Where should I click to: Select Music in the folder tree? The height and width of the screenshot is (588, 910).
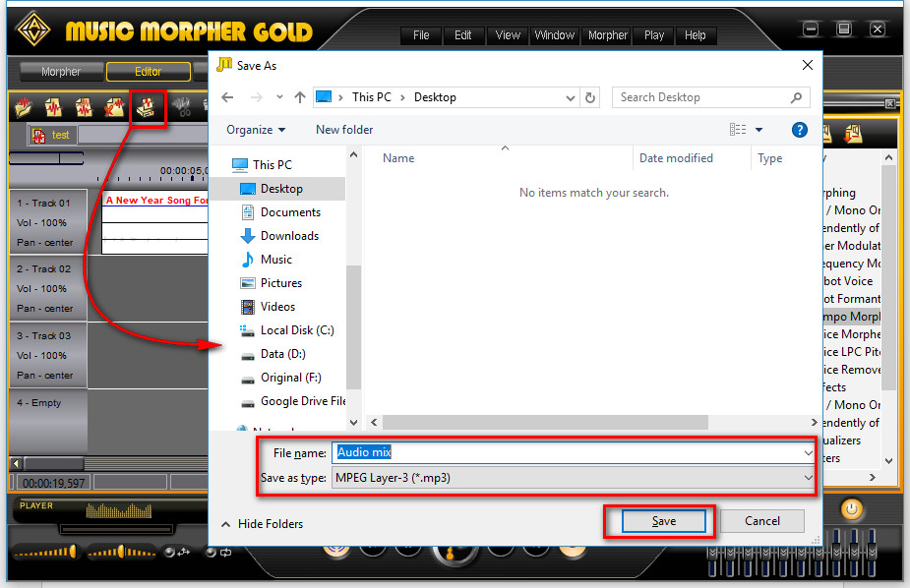[x=267, y=260]
